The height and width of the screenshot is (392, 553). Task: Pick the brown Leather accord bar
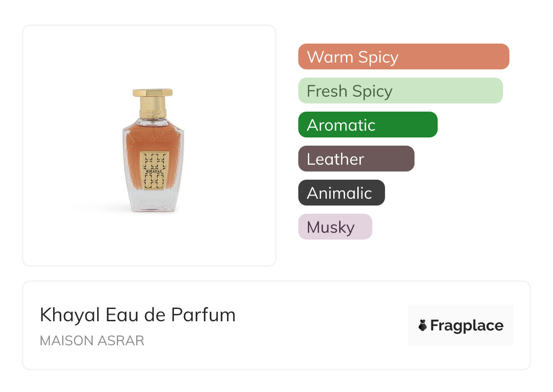356,159
